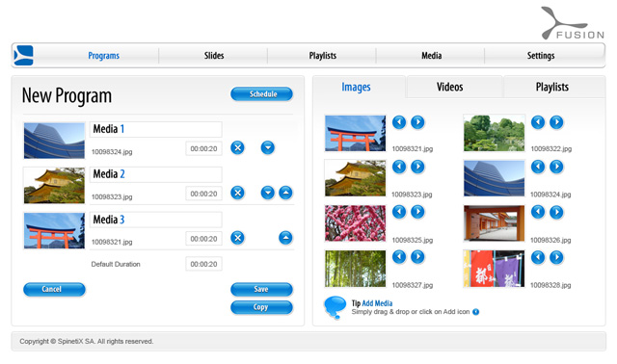Open the Settings menu
This screenshot has height=364, width=617.
[541, 56]
